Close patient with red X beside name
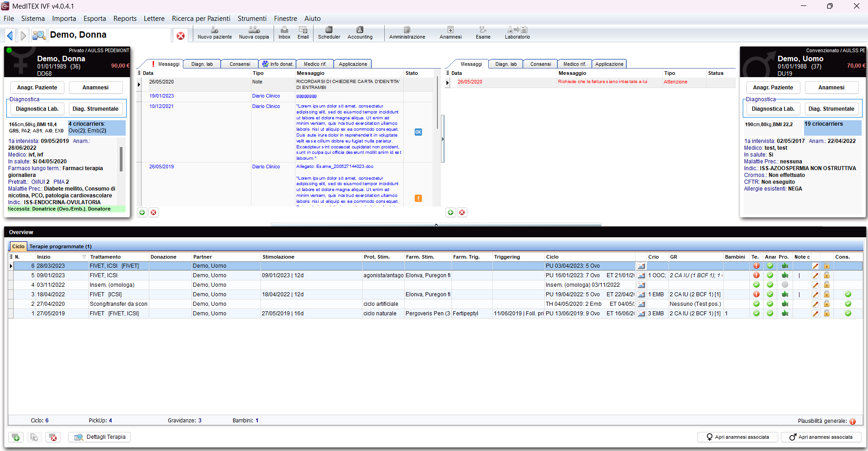 tap(181, 36)
